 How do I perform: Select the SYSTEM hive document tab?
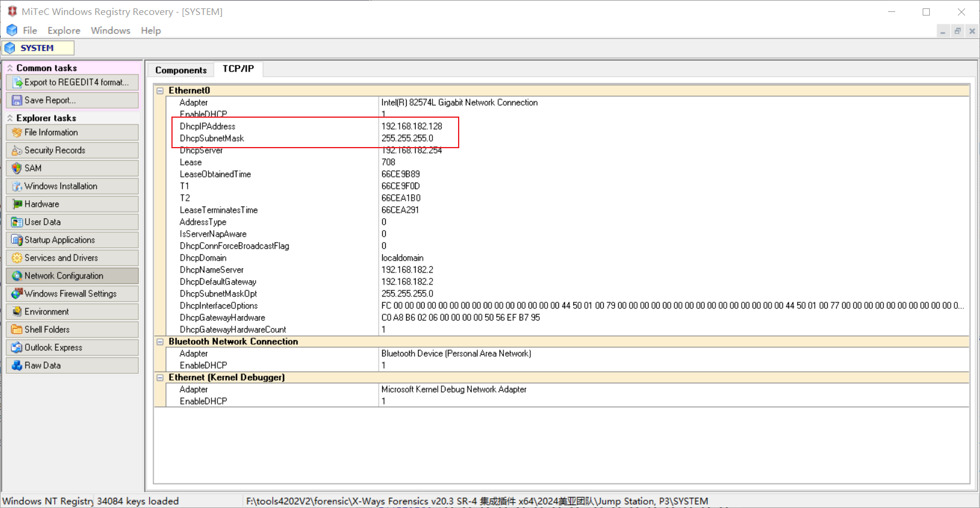tap(38, 48)
